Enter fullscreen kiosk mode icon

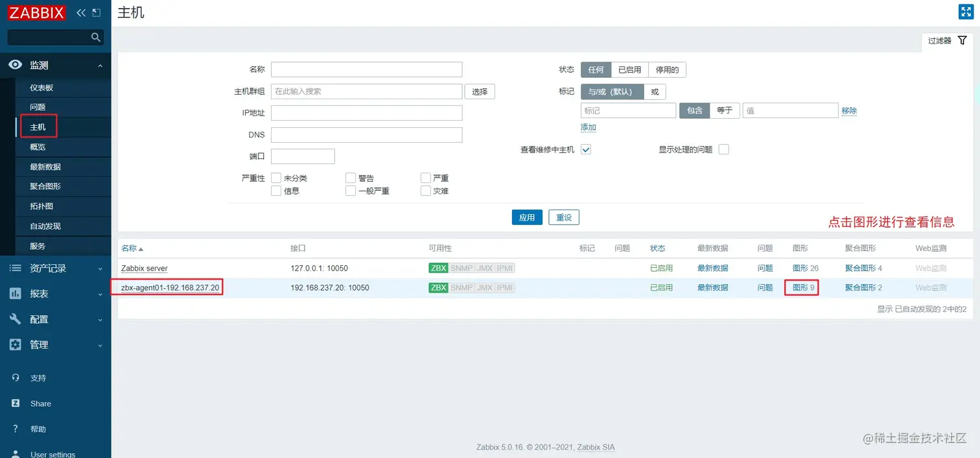tap(965, 12)
